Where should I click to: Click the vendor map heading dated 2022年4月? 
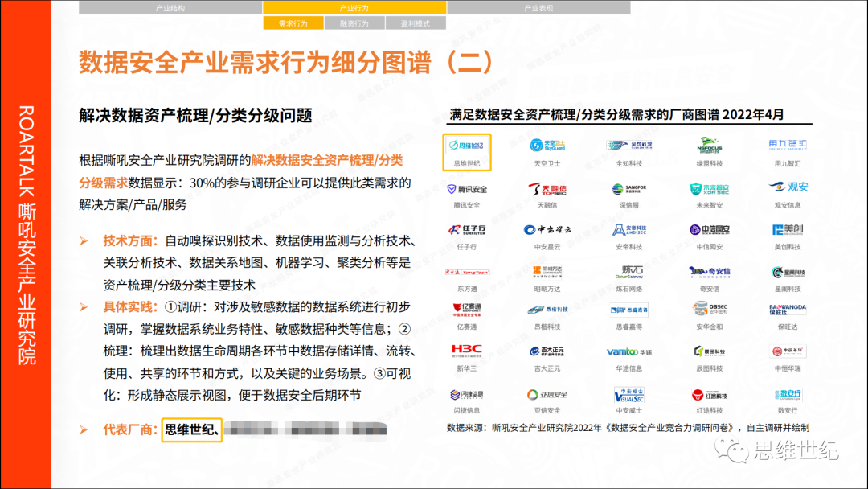point(616,115)
